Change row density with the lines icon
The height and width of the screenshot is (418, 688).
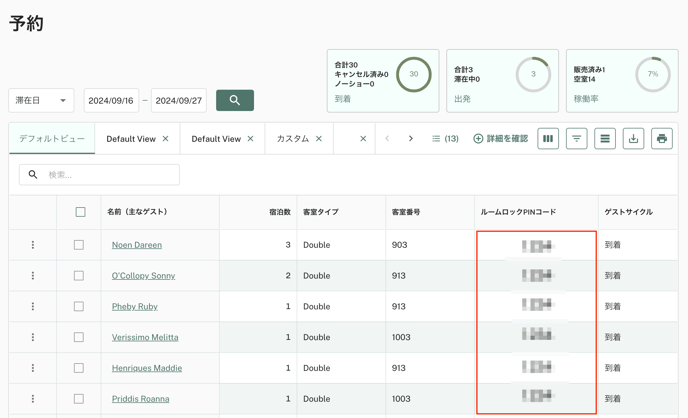tap(605, 139)
